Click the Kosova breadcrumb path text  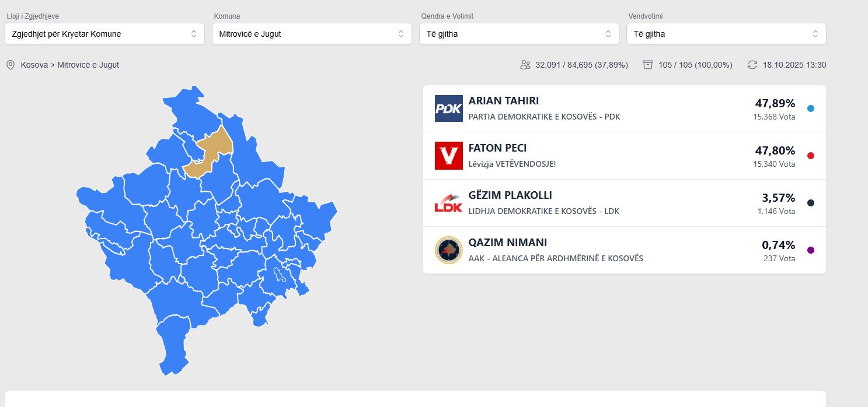click(34, 65)
